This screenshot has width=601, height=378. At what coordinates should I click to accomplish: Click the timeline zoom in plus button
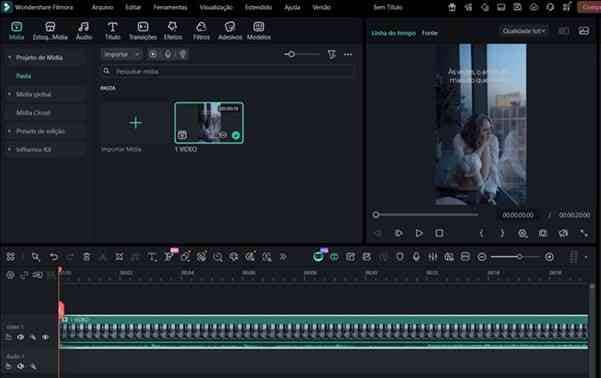pyautogui.click(x=549, y=257)
